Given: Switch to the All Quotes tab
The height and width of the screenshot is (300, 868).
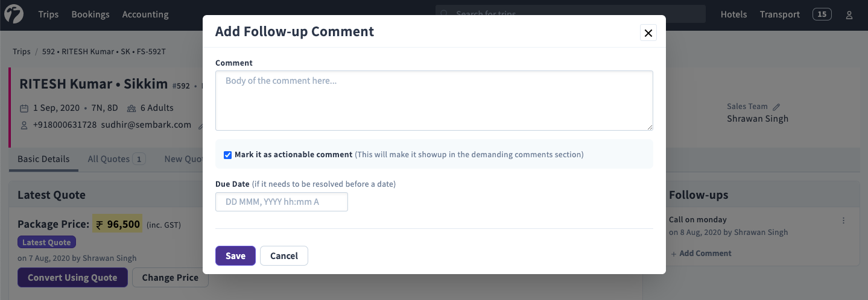Looking at the screenshot, I should pyautogui.click(x=116, y=159).
